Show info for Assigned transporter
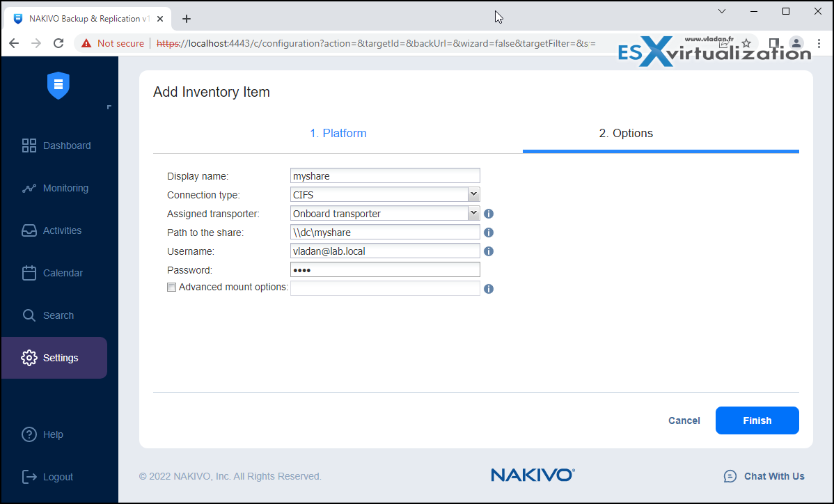Viewport: 834px width, 504px height. pyautogui.click(x=489, y=214)
